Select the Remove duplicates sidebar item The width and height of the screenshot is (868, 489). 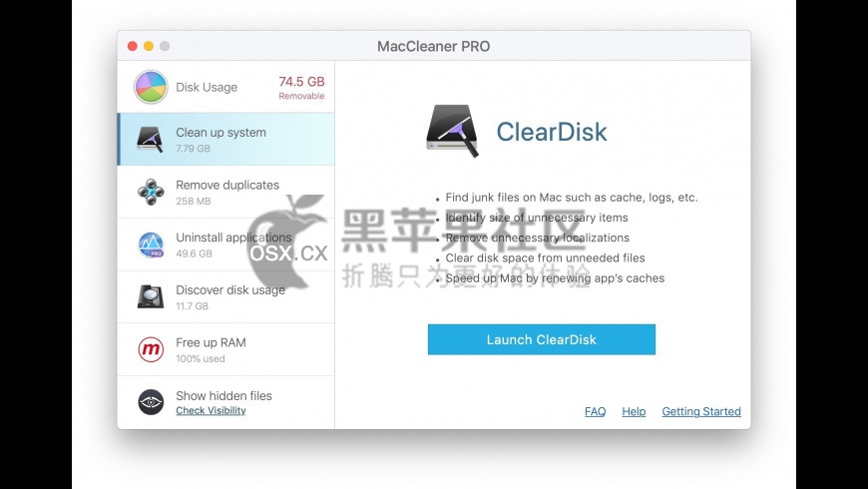225,192
